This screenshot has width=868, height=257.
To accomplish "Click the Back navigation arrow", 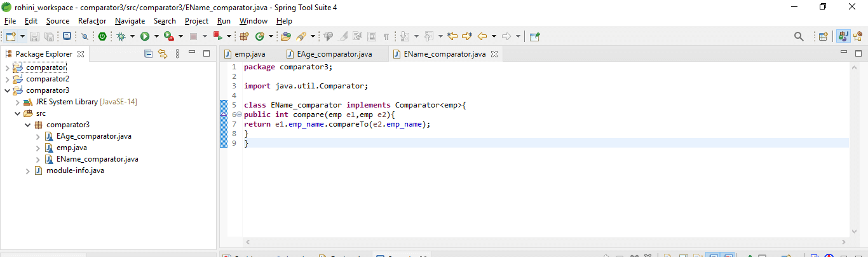I will pos(482,36).
